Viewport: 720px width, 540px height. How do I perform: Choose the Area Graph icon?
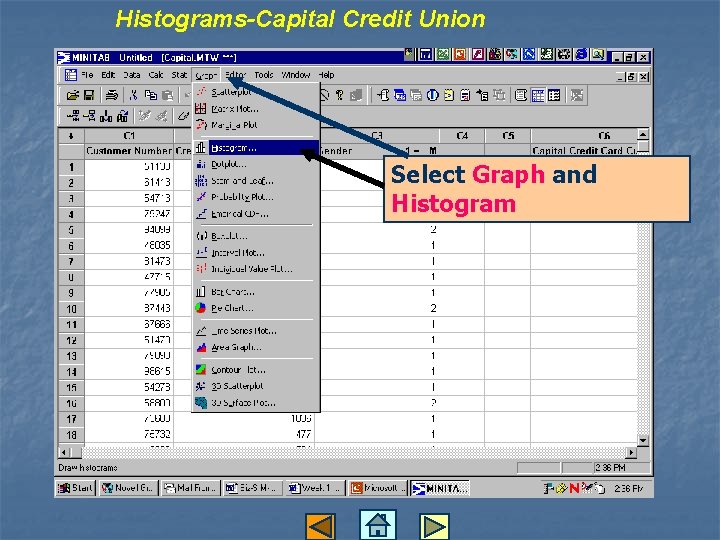tap(201, 347)
